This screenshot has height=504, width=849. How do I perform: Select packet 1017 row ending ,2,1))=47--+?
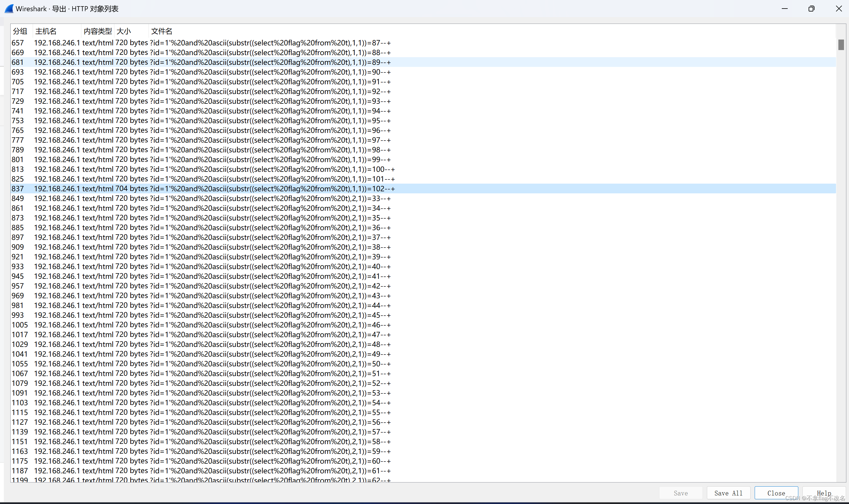coord(423,335)
